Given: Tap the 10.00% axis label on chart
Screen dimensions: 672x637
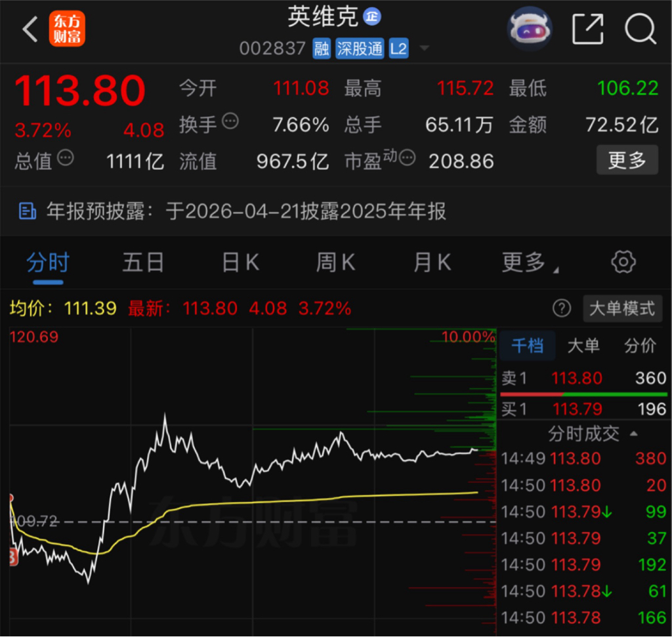Looking at the screenshot, I should (468, 337).
